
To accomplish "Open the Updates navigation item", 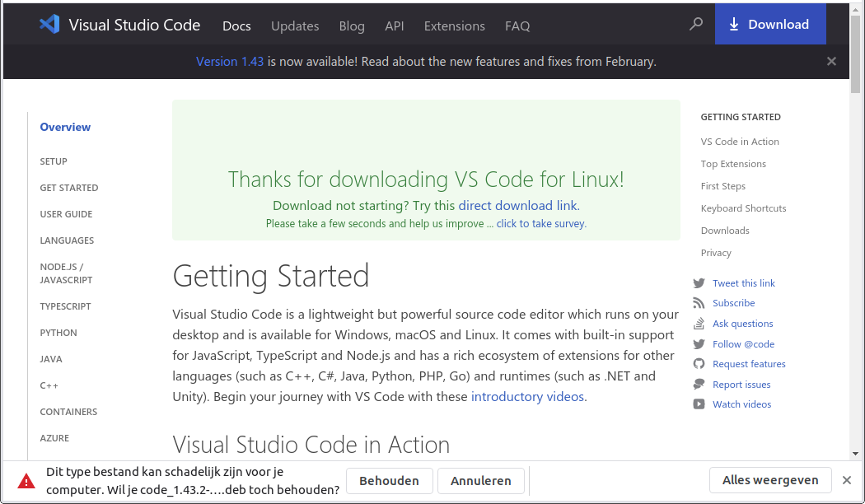I will click(x=295, y=26).
